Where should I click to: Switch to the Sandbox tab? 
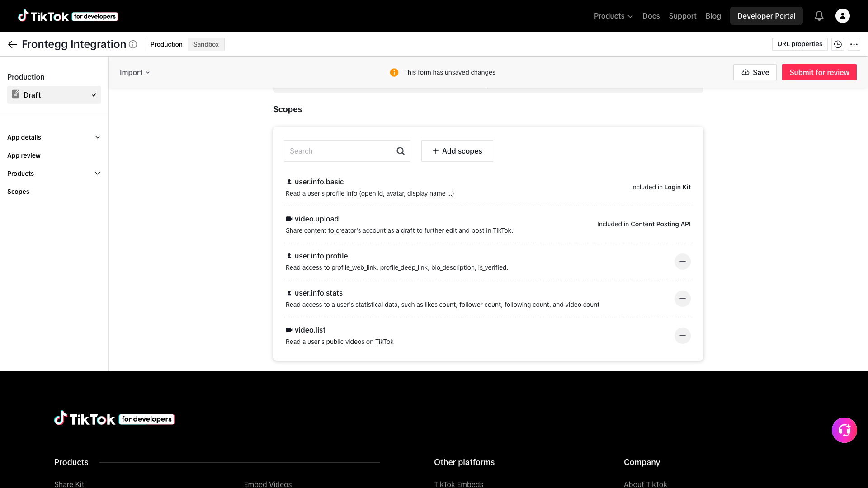click(206, 44)
